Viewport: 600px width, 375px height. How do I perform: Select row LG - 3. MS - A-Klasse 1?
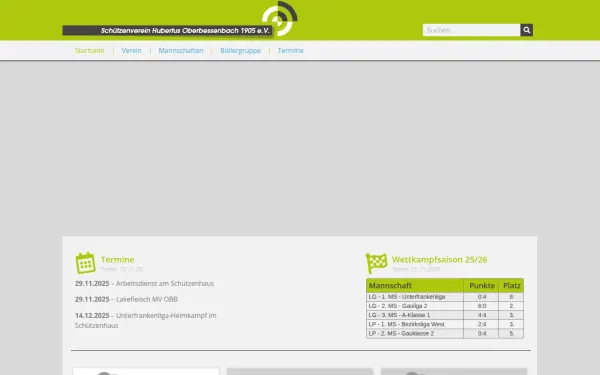tap(445, 315)
